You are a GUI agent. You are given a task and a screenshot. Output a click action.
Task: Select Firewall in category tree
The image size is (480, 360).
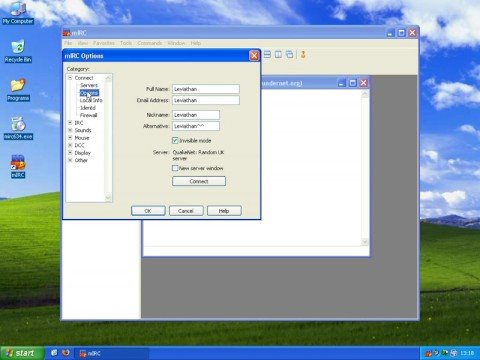[88, 115]
